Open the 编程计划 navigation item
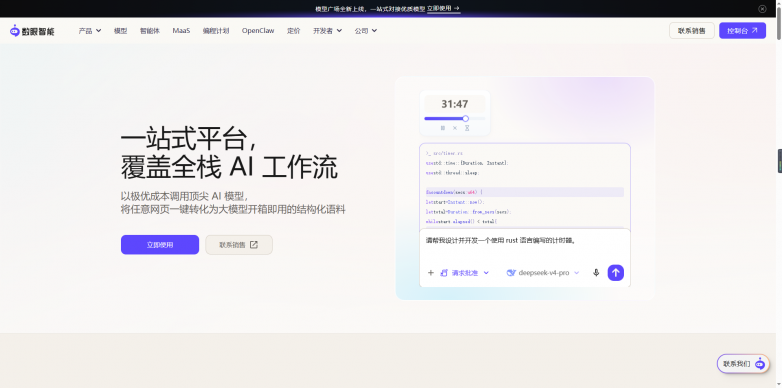This screenshot has width=782, height=388. click(x=215, y=31)
